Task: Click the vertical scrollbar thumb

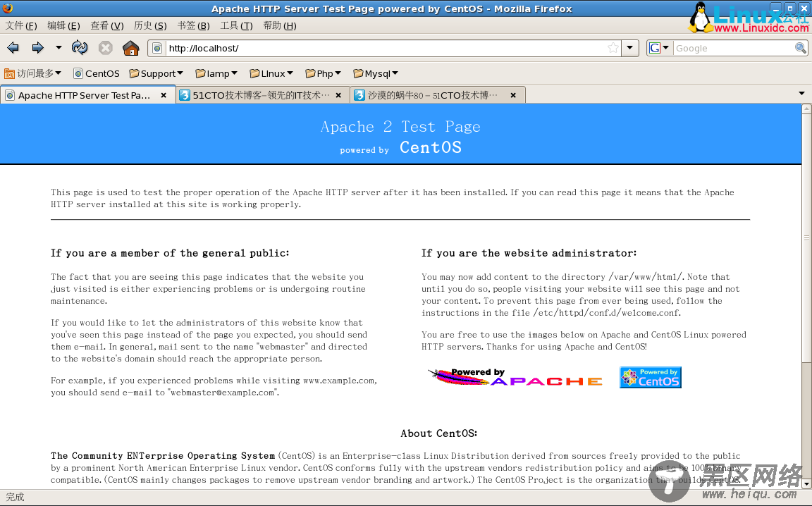Action: pyautogui.click(x=806, y=237)
